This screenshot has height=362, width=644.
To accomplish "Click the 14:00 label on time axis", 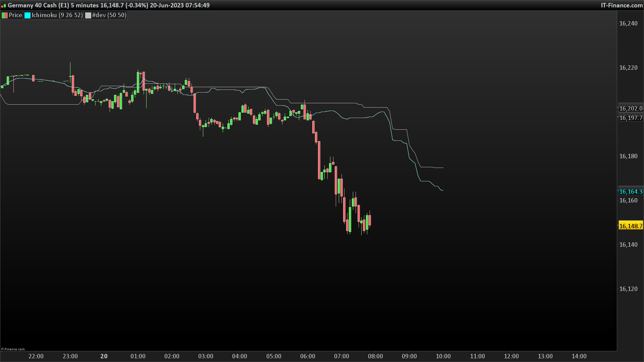I will coord(579,356).
